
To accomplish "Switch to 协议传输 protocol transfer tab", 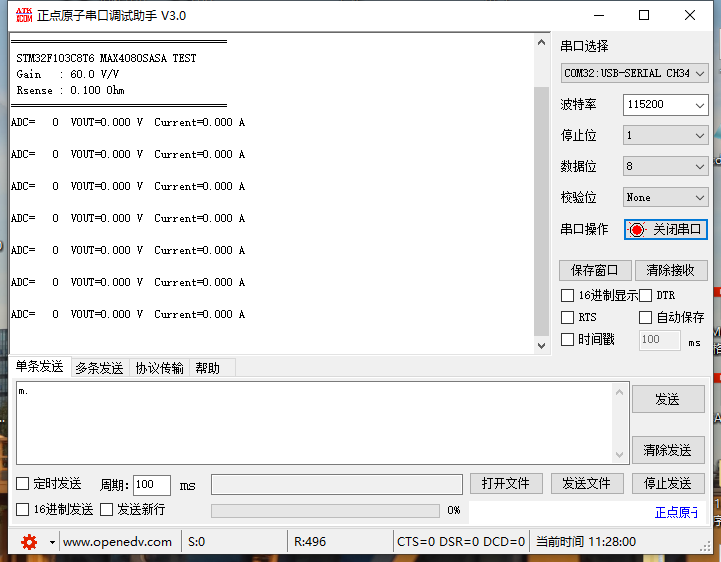I will point(160,368).
